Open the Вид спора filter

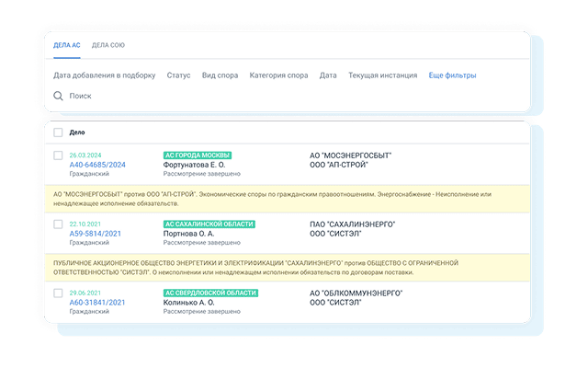point(221,75)
